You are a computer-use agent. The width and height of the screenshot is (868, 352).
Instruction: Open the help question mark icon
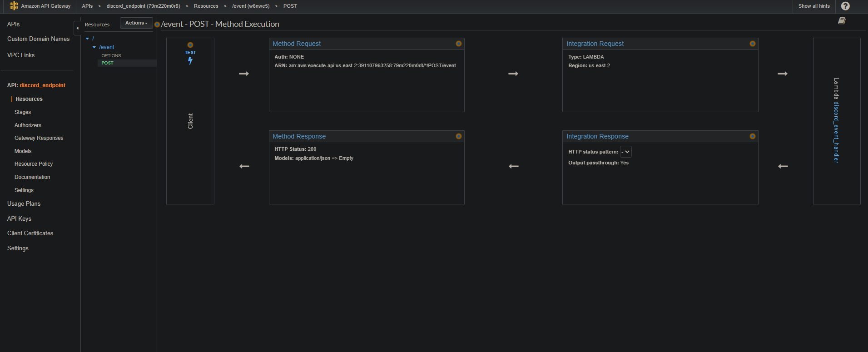coord(845,6)
